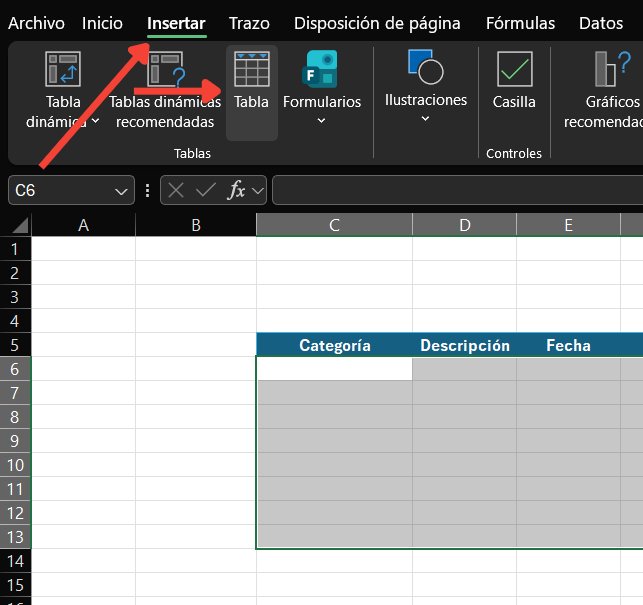This screenshot has height=605, width=643.
Task: Click the fx insert function icon
Action: click(237, 190)
